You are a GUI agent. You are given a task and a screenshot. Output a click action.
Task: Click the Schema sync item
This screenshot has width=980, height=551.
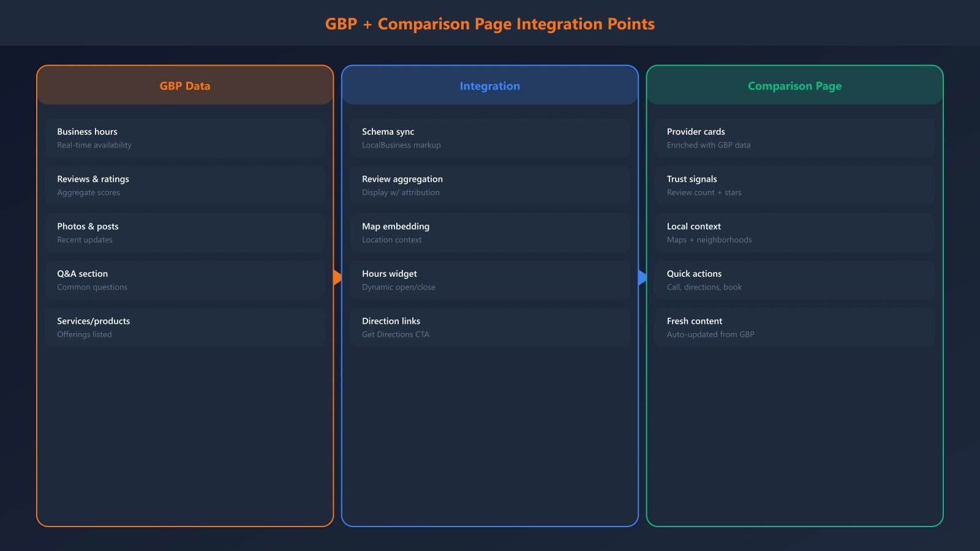pos(489,137)
